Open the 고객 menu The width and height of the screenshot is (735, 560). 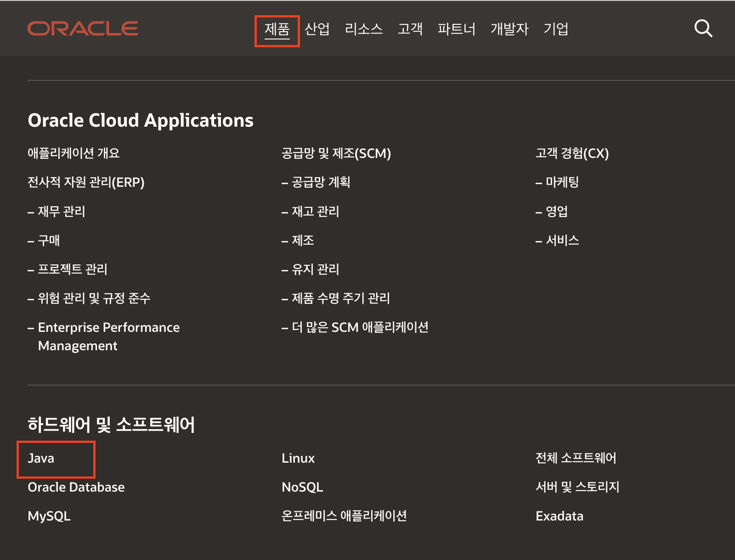pos(410,29)
